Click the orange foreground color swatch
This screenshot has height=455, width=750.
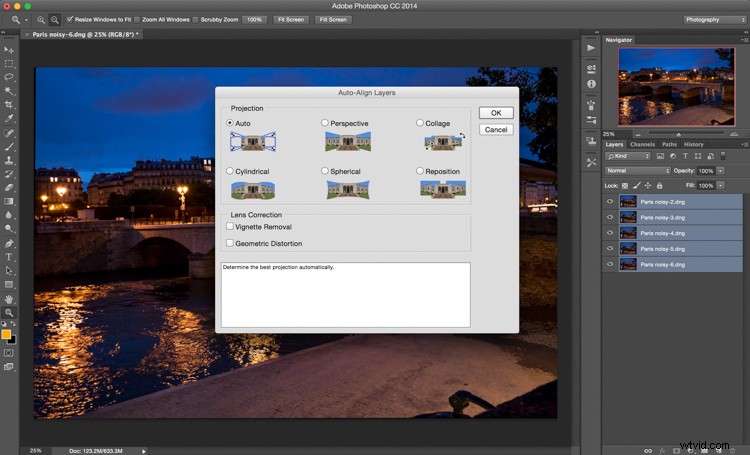[x=6, y=334]
